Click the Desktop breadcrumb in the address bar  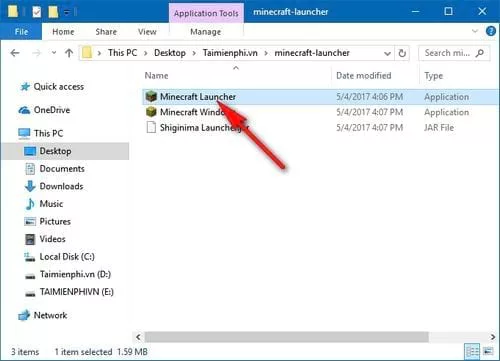pyautogui.click(x=170, y=53)
